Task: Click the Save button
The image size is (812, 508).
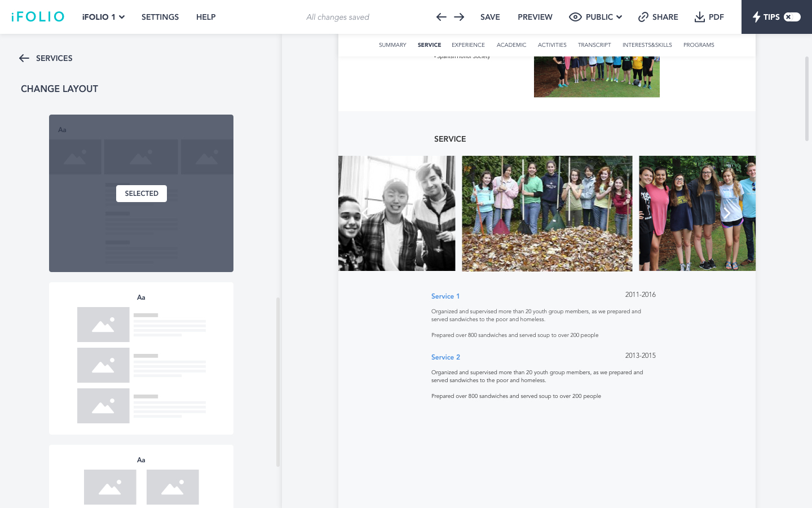Action: 490,17
